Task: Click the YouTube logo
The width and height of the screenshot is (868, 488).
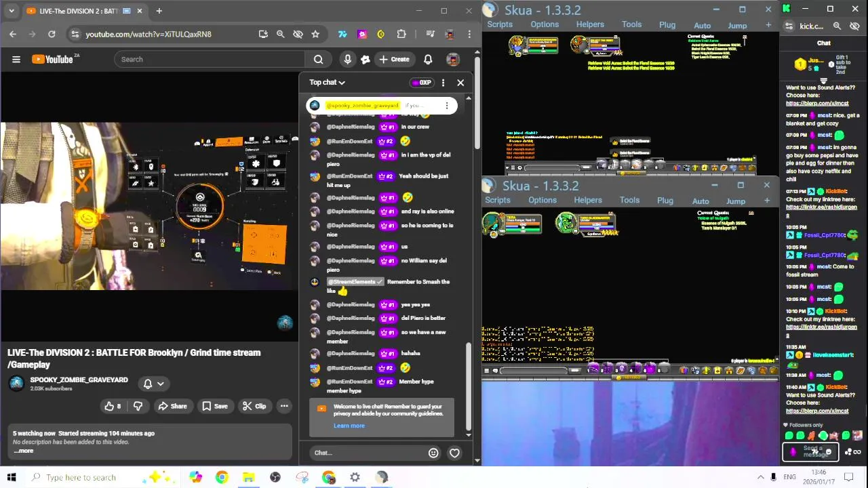Action: tap(53, 59)
